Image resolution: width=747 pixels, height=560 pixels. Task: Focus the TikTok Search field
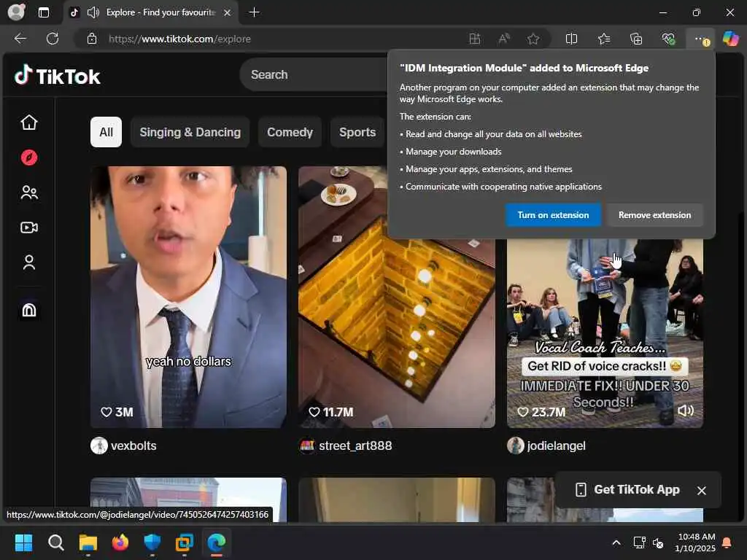[314, 75]
